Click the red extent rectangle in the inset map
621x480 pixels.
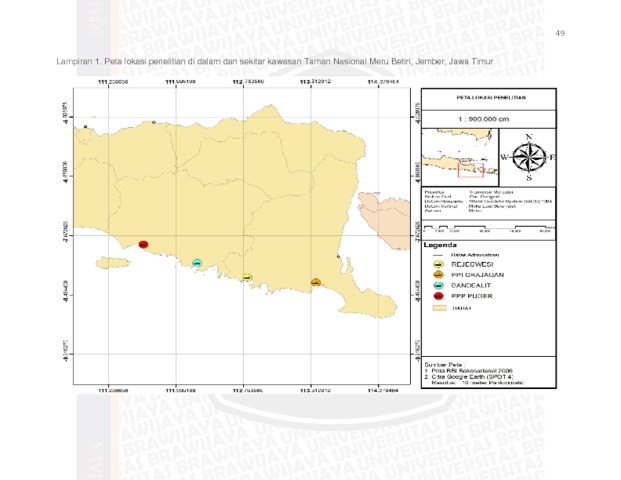(471, 170)
